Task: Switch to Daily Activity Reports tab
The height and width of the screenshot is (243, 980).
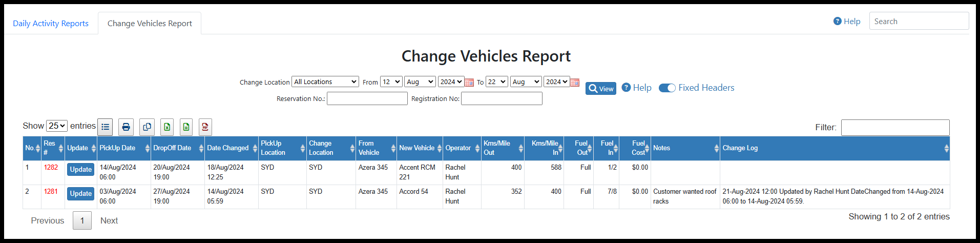Action: (x=51, y=23)
